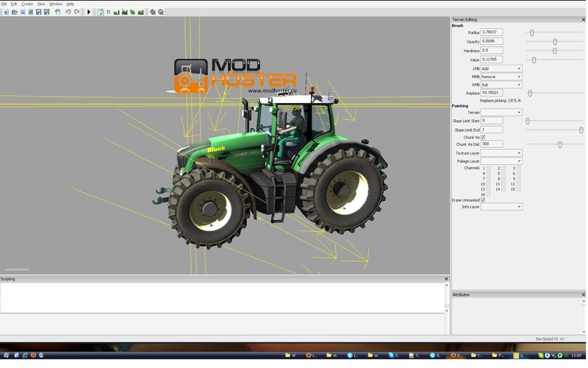
Task: Click the last gear-like icon at toolbar end
Action: coord(161,13)
